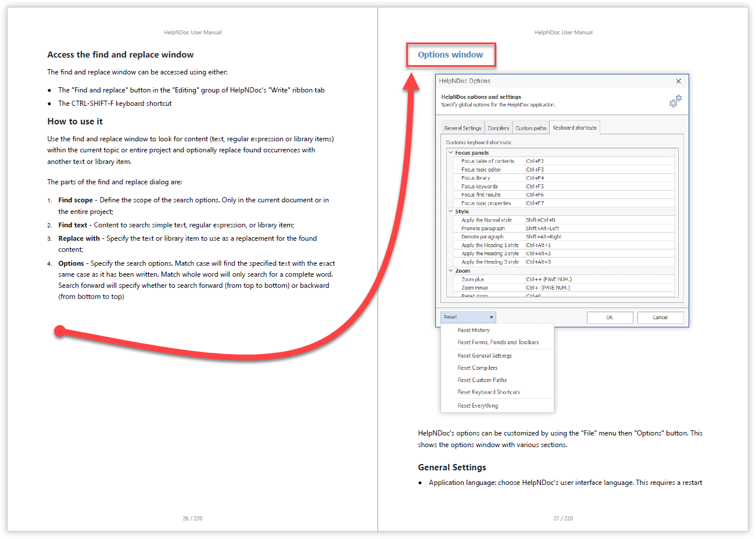
Task: Collapse the Zoom shortcuts group
Action: tap(450, 271)
